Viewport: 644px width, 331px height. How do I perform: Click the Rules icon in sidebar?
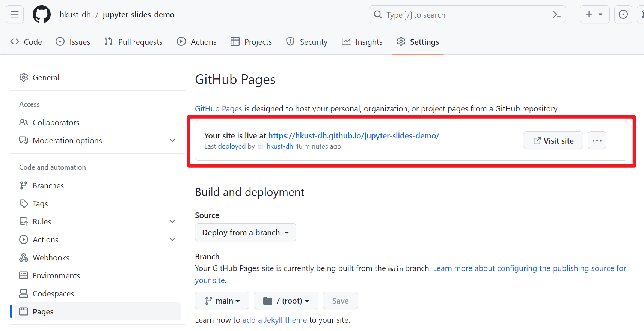click(x=24, y=221)
